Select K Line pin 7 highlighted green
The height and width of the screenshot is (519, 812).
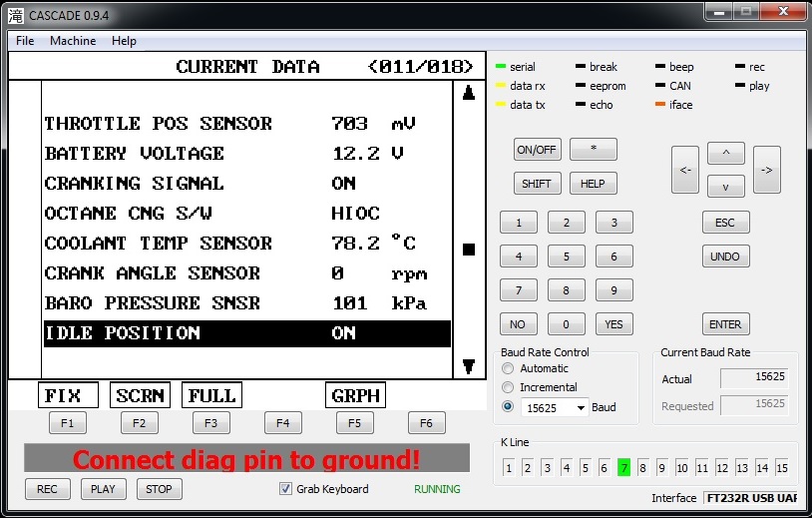point(624,468)
